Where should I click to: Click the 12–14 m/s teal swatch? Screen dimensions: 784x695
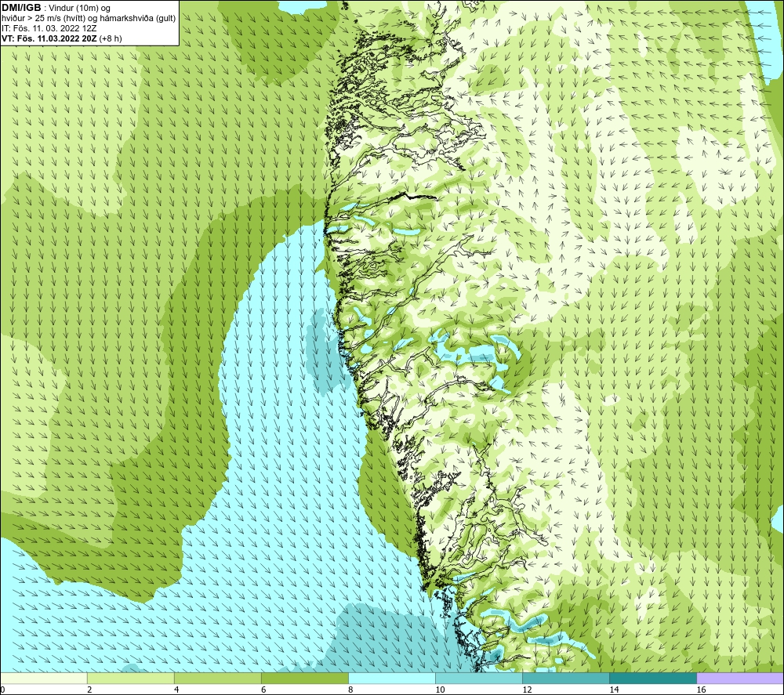click(566, 679)
